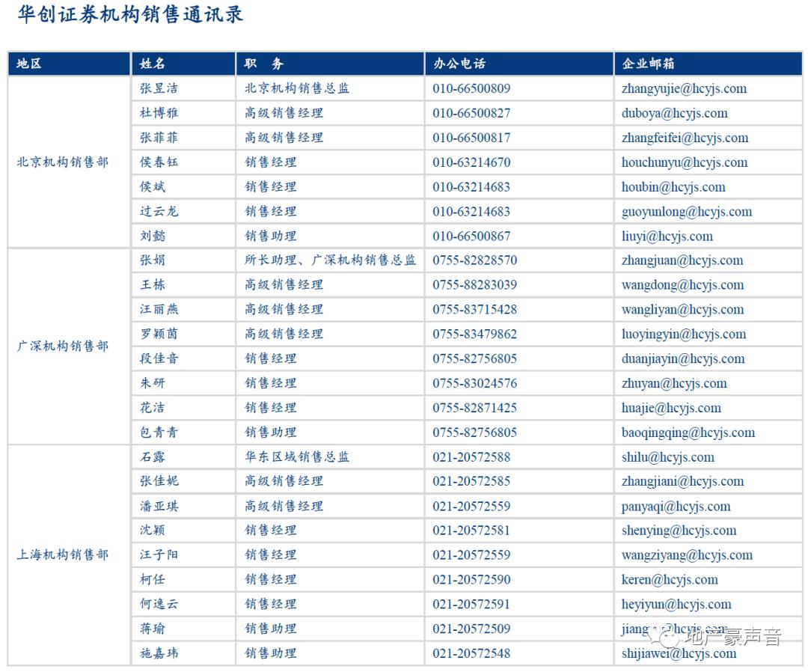The width and height of the screenshot is (808, 672).
Task: Click the email shijiawei@hcyjs.com
Action: (679, 653)
